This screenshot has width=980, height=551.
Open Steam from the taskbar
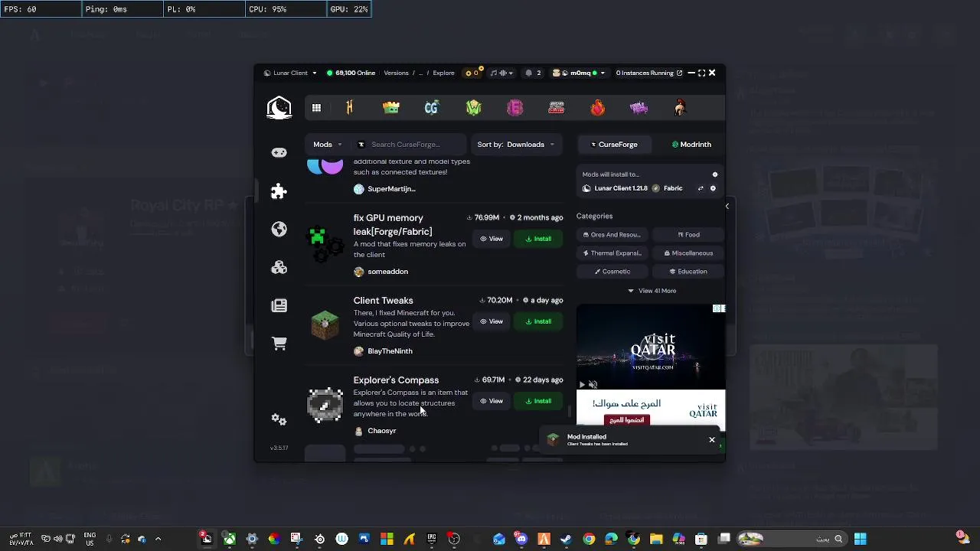coord(566,539)
